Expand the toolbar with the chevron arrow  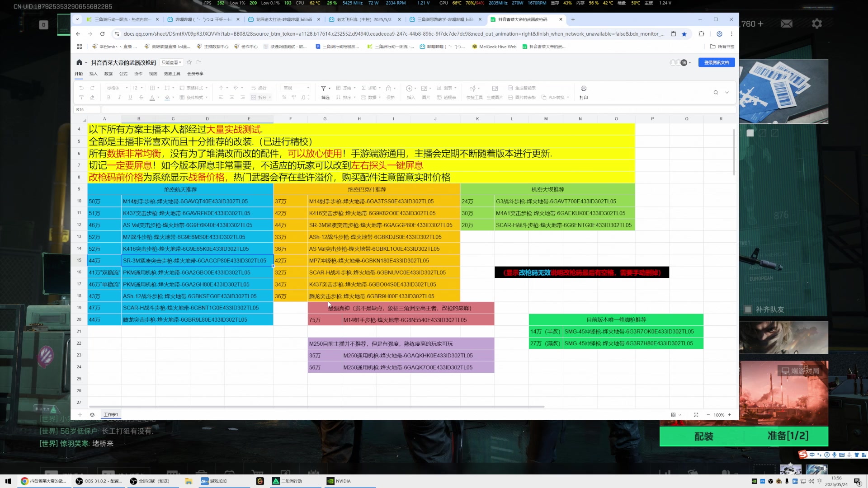(727, 93)
